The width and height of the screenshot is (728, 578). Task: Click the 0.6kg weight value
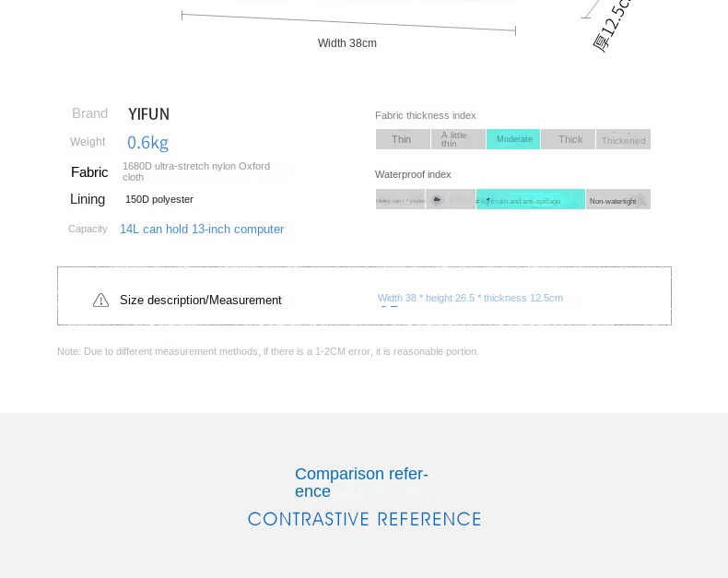point(147,143)
